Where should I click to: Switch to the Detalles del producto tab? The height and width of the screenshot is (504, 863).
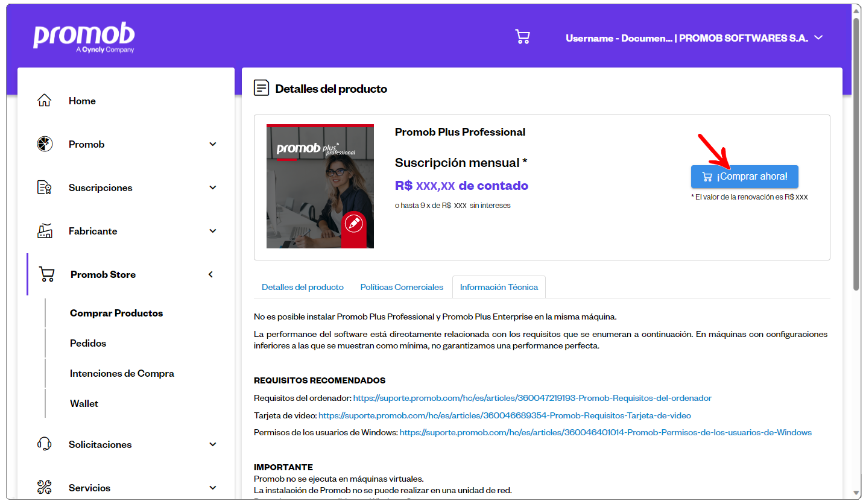click(x=303, y=287)
